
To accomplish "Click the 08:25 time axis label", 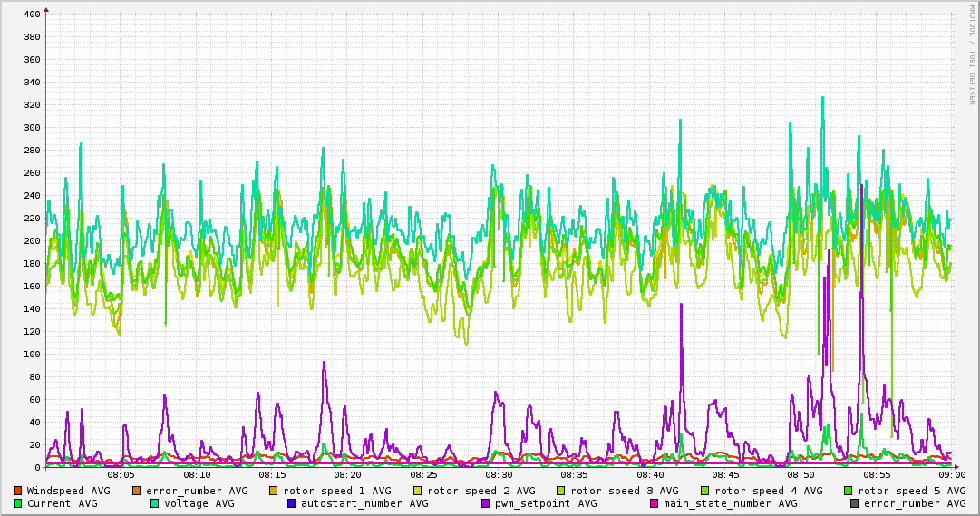I will point(423,475).
